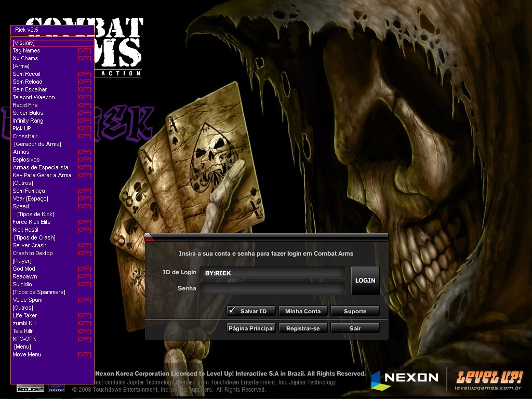
Task: Click the red corner on login dialog
Action: (149, 237)
